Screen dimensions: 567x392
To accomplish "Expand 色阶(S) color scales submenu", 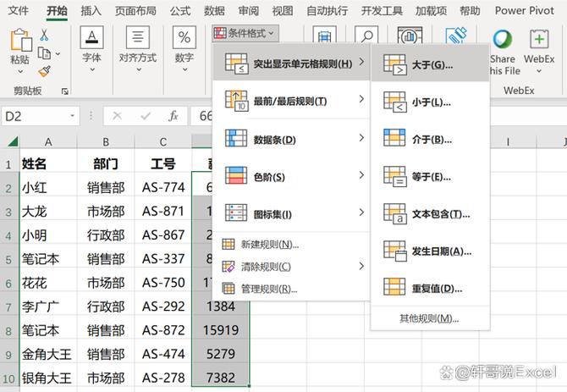I will coord(291,176).
